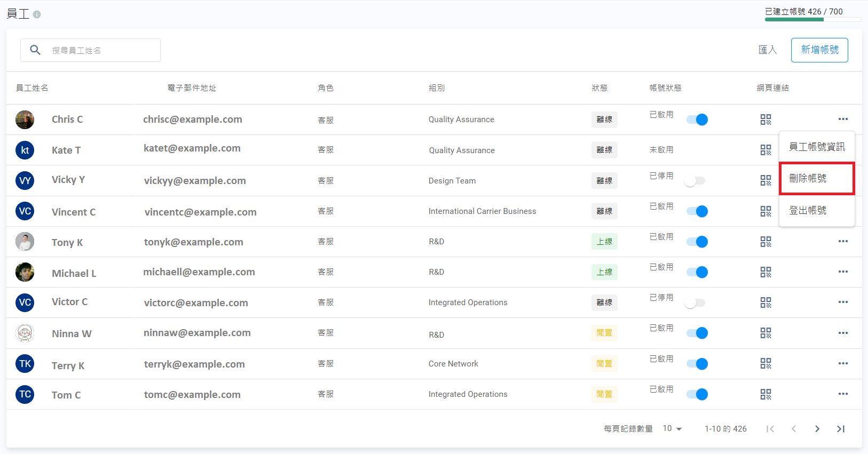Focus the 搜尋員工姓名 search field

pos(90,50)
